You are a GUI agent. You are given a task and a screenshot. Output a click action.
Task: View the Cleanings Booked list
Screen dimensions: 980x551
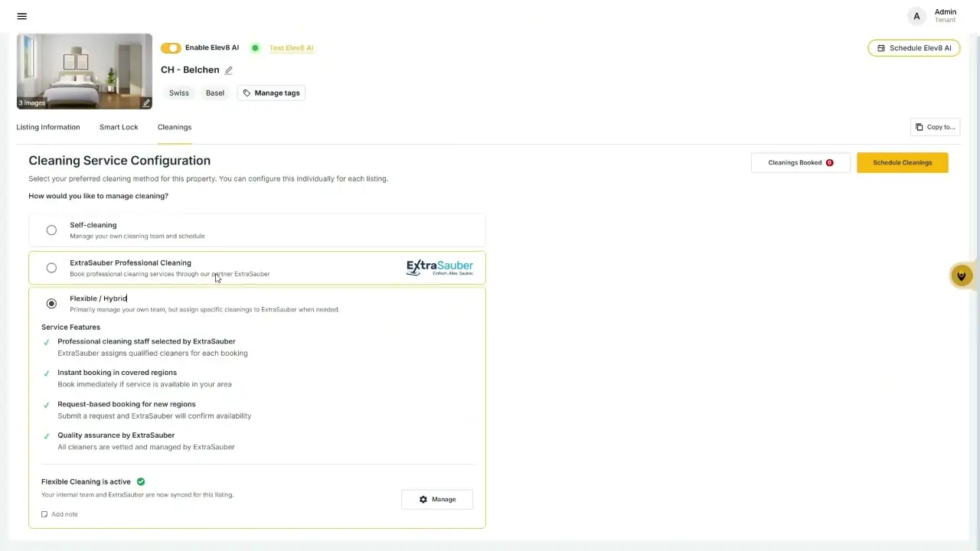pyautogui.click(x=800, y=163)
